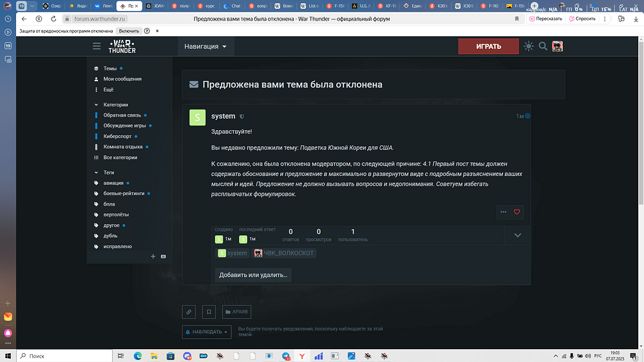This screenshot has width=644, height=362.
Task: Open Все категории list
Action: (120, 157)
